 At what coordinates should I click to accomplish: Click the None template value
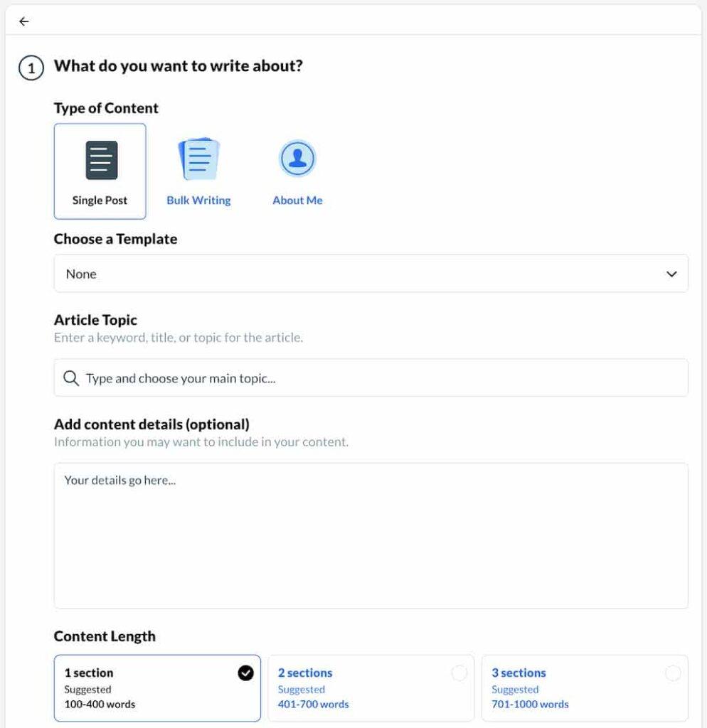pyautogui.click(x=81, y=274)
